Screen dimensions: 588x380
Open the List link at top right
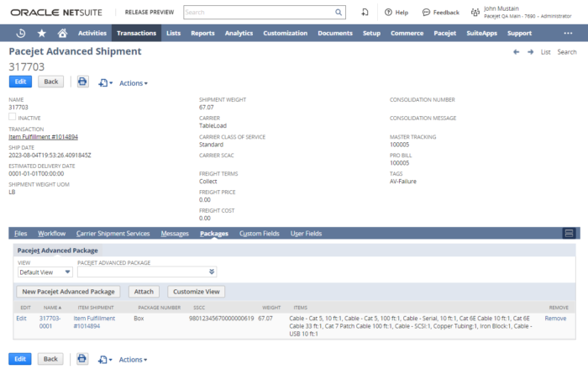point(546,52)
